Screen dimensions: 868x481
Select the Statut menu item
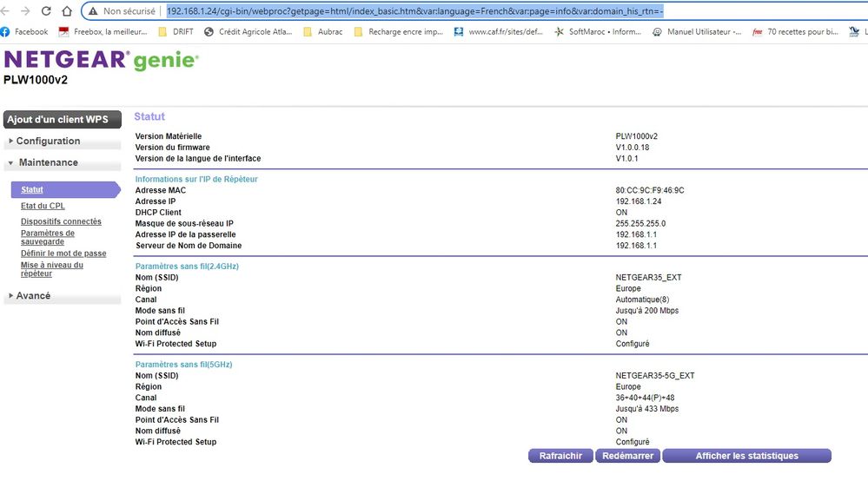(x=32, y=190)
